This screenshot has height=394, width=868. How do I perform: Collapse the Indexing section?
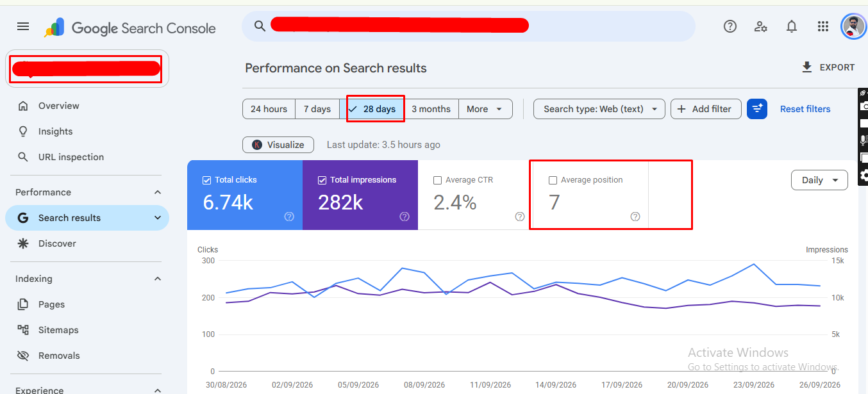click(158, 279)
